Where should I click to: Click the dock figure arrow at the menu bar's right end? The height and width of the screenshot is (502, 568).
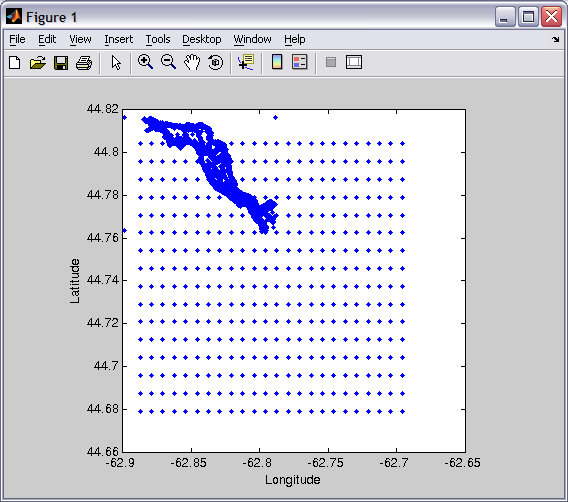(x=555, y=39)
